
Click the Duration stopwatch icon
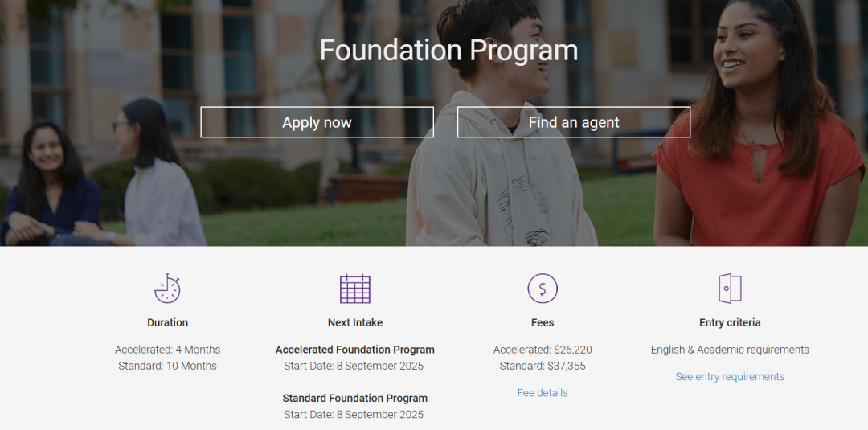[x=167, y=289]
